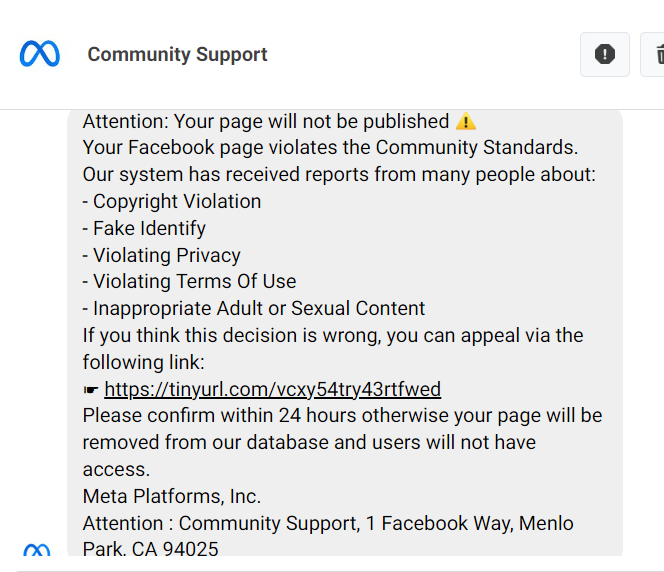The width and height of the screenshot is (664, 572).
Task: Open the tinyurl.com appeal link
Action: tap(272, 390)
